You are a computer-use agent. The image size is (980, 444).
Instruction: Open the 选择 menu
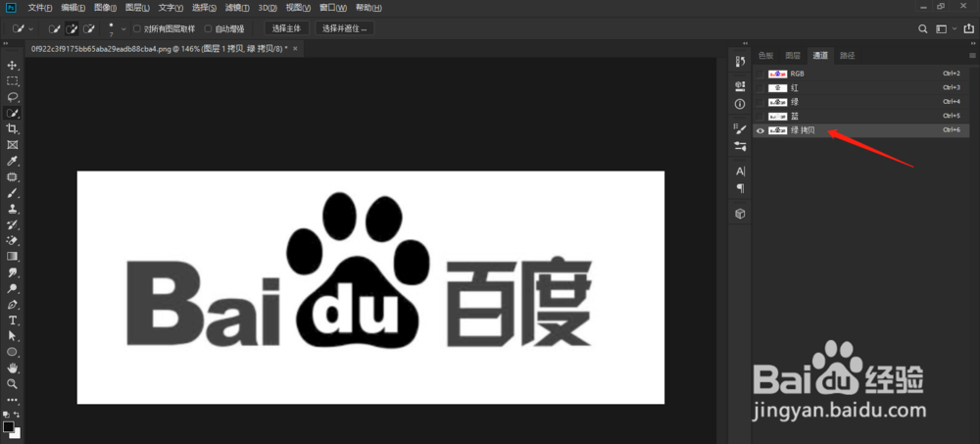pos(204,8)
